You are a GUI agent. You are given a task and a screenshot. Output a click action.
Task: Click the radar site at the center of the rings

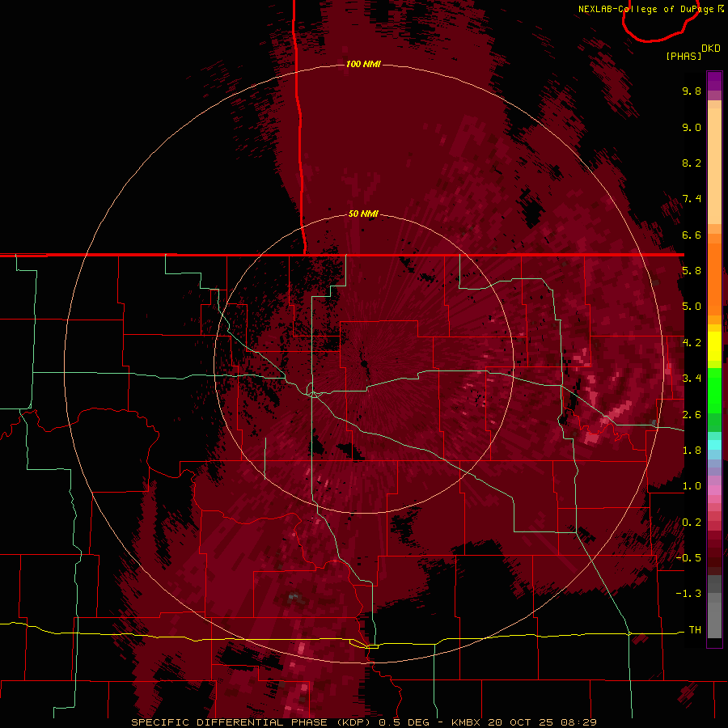pyautogui.click(x=364, y=363)
